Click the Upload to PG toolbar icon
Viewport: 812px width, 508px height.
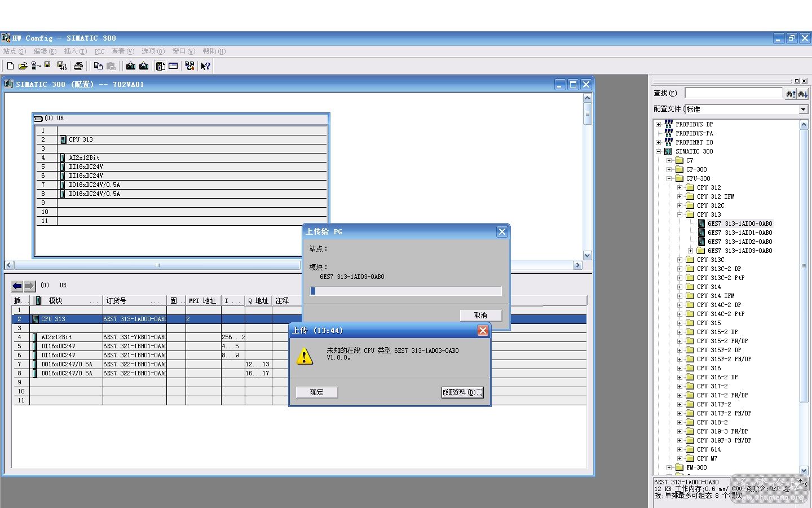[x=144, y=66]
